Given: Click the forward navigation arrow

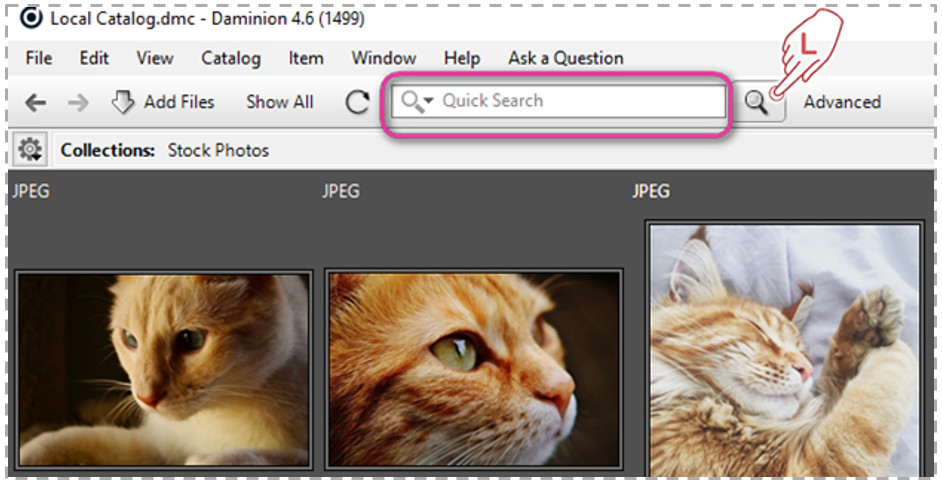Looking at the screenshot, I should (78, 102).
